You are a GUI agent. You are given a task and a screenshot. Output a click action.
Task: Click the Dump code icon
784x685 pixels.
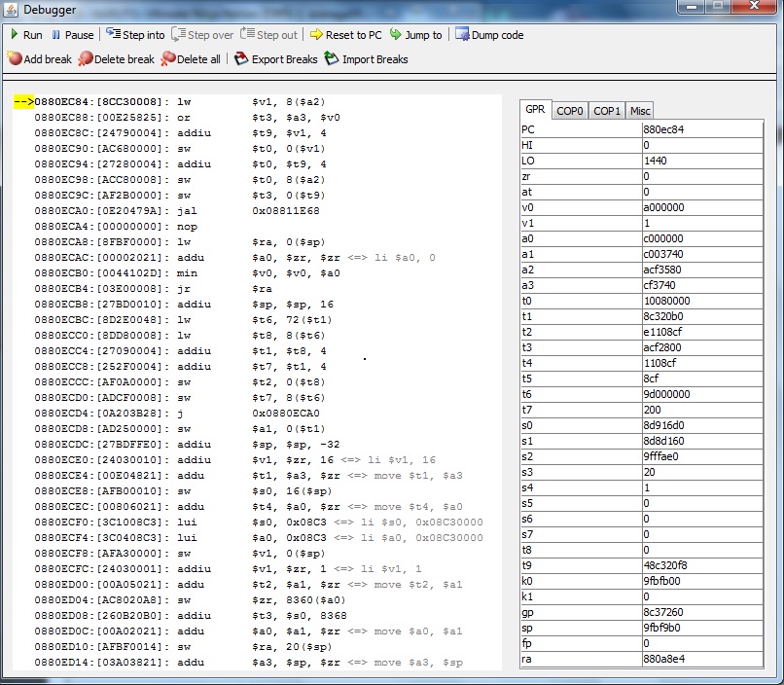click(x=462, y=34)
